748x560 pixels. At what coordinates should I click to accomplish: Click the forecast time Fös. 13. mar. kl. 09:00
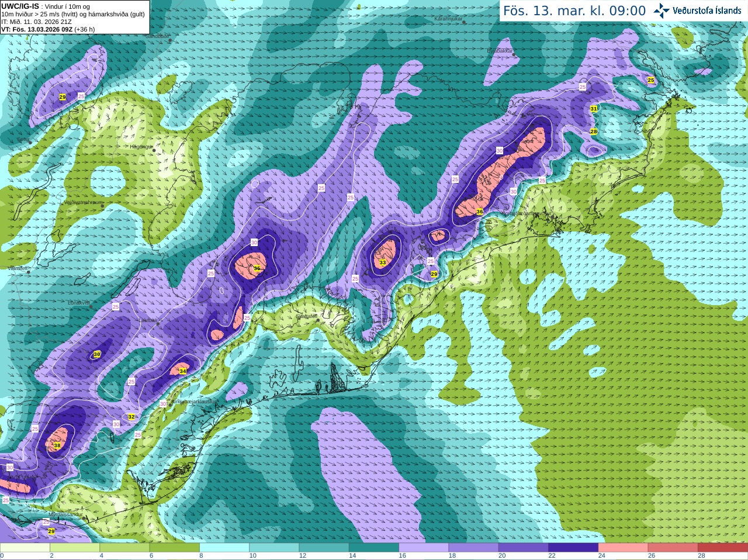574,11
